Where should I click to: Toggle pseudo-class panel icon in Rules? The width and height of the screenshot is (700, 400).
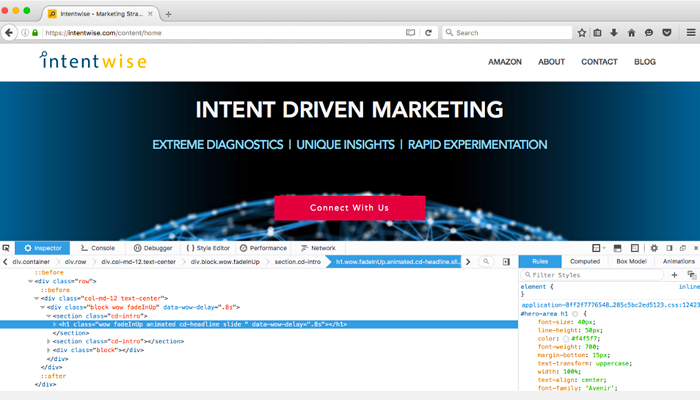692,275
